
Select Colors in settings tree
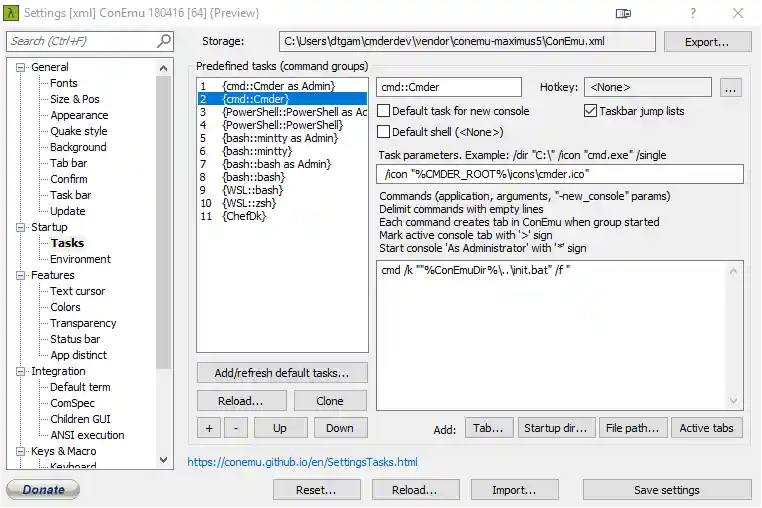[x=65, y=307]
